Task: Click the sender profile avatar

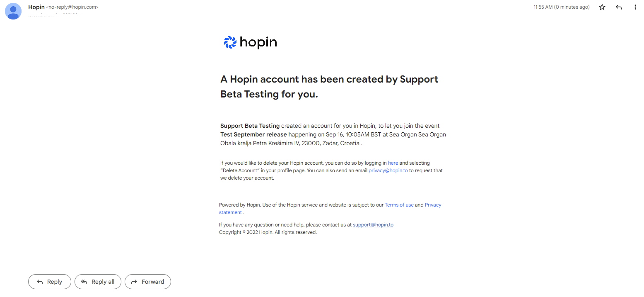Action: 13,11
